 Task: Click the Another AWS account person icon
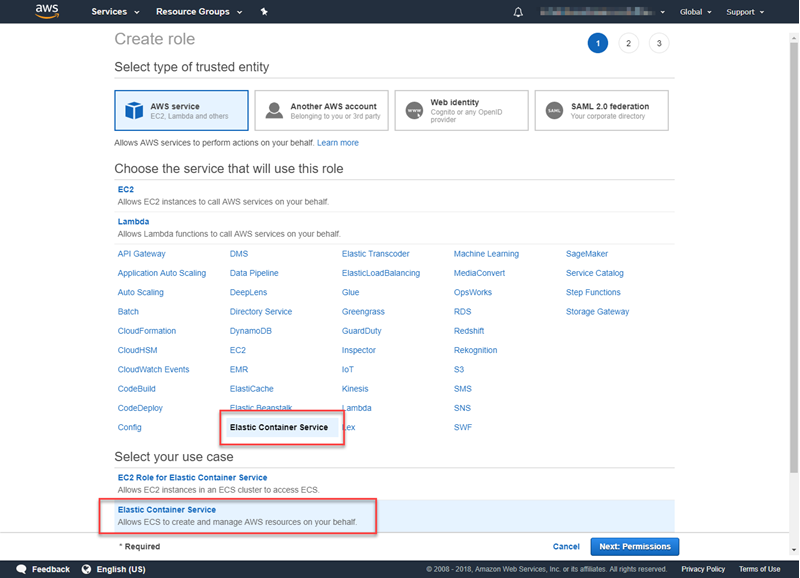pos(274,110)
